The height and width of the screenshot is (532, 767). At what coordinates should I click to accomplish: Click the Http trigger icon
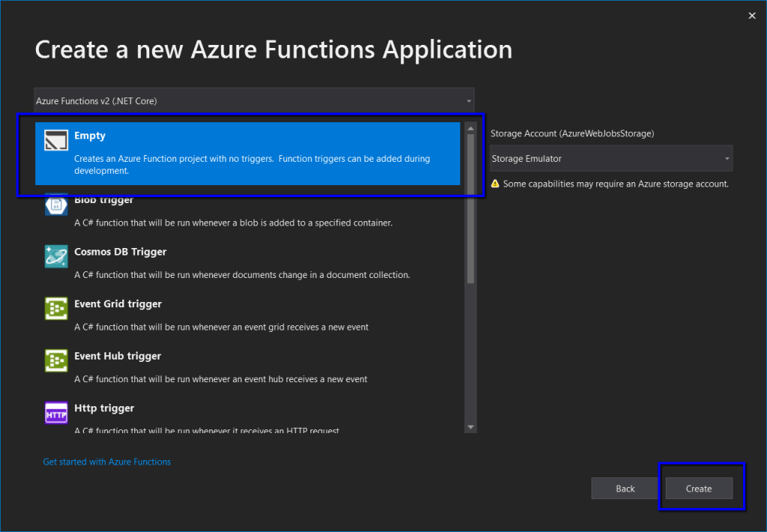[55, 412]
